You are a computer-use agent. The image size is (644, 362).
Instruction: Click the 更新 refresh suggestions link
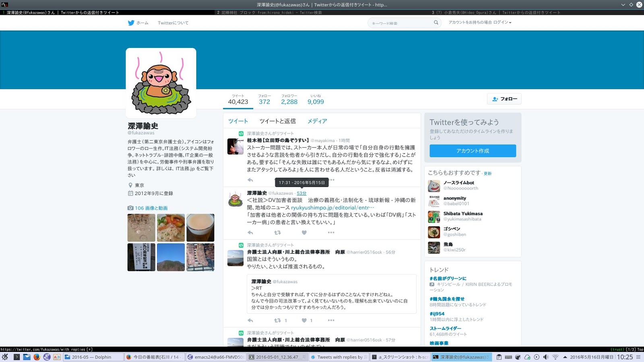(x=487, y=174)
